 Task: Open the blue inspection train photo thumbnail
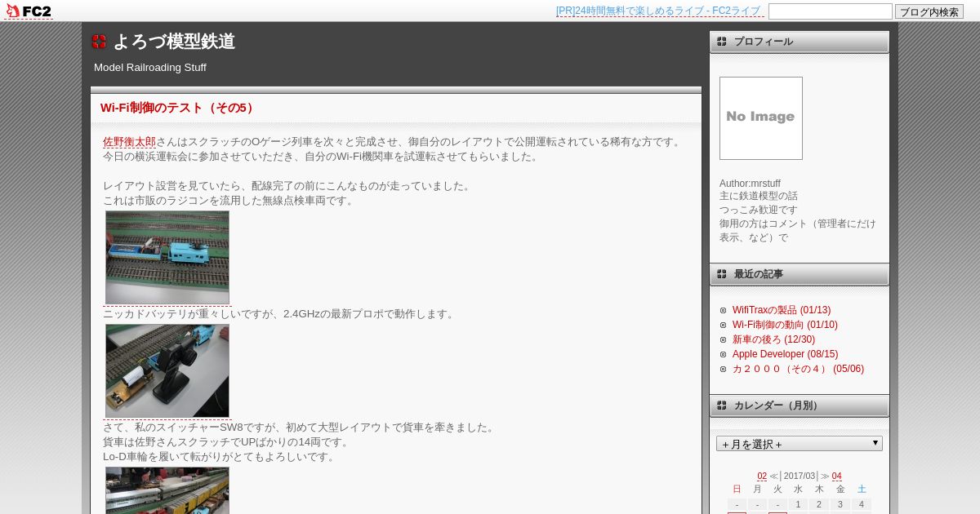[x=167, y=258]
